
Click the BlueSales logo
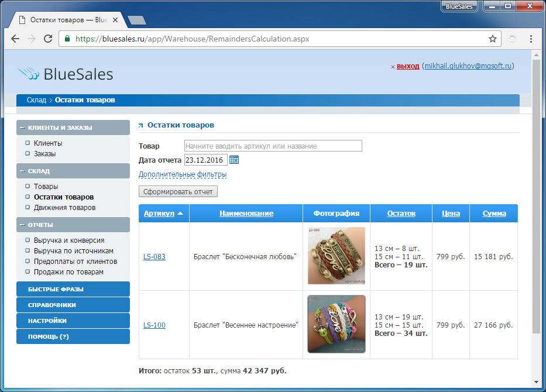coord(66,74)
